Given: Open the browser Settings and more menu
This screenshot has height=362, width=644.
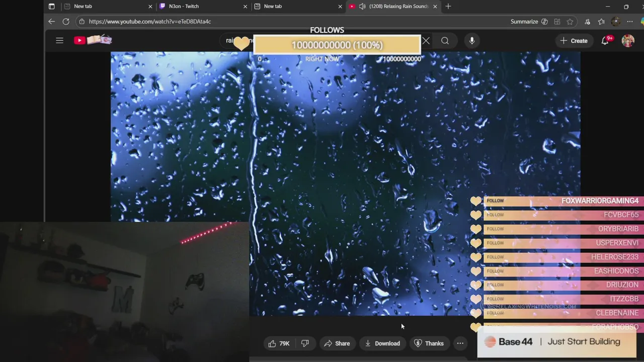Looking at the screenshot, I should [629, 22].
